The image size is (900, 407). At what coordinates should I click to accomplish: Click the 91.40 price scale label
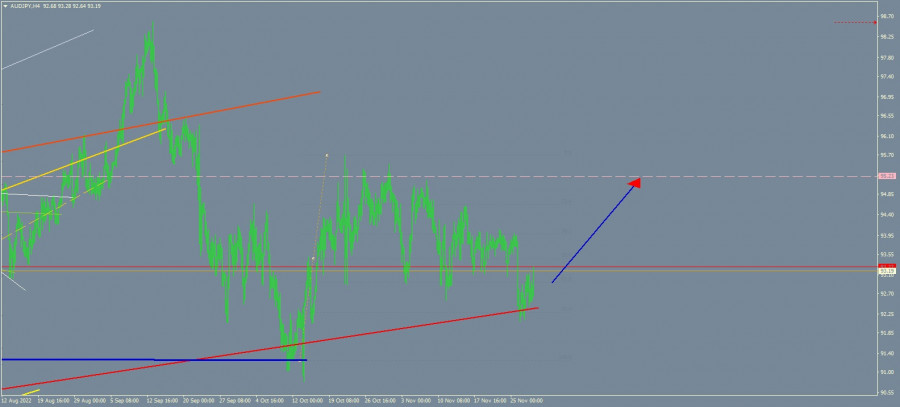[x=886, y=352]
